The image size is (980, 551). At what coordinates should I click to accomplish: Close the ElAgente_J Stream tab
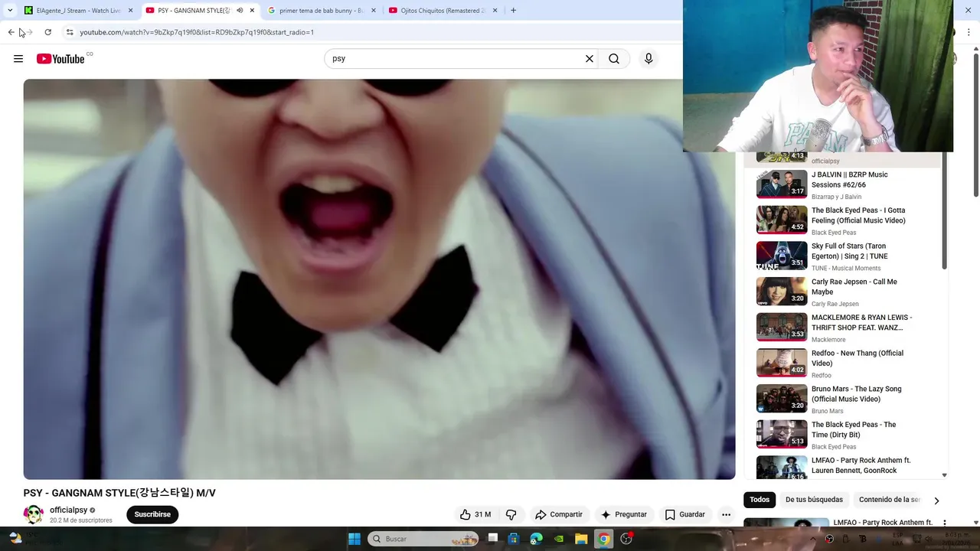130,11
